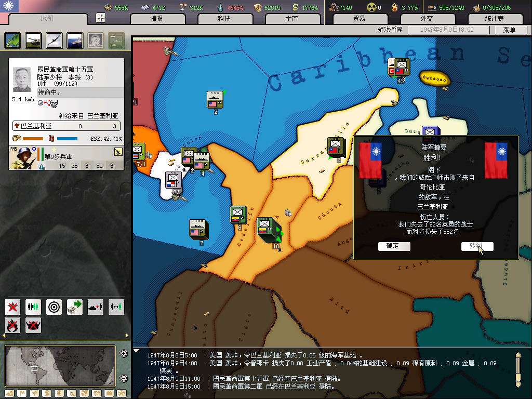The width and height of the screenshot is (532, 399).
Task: Confirm battle report with 确定 button
Action: coord(394,246)
